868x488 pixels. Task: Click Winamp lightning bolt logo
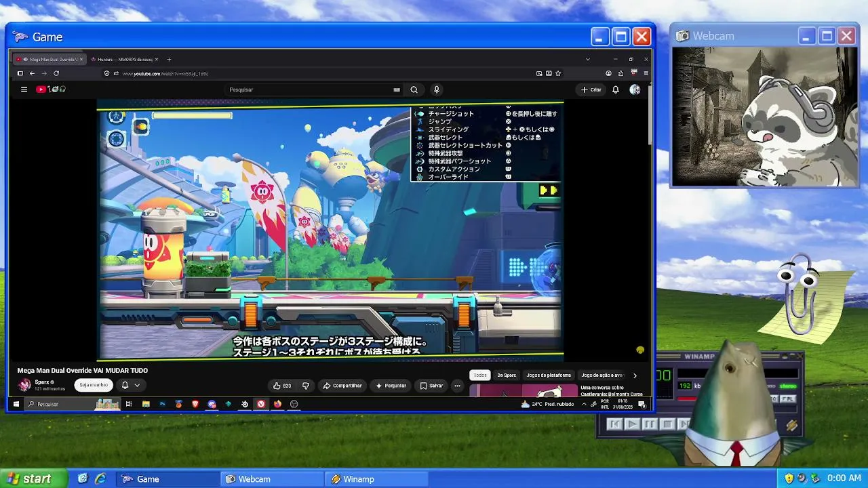[791, 426]
